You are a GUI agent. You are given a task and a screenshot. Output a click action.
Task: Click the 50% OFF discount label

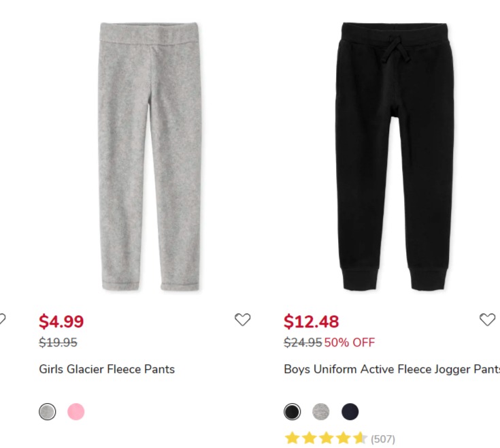click(350, 342)
